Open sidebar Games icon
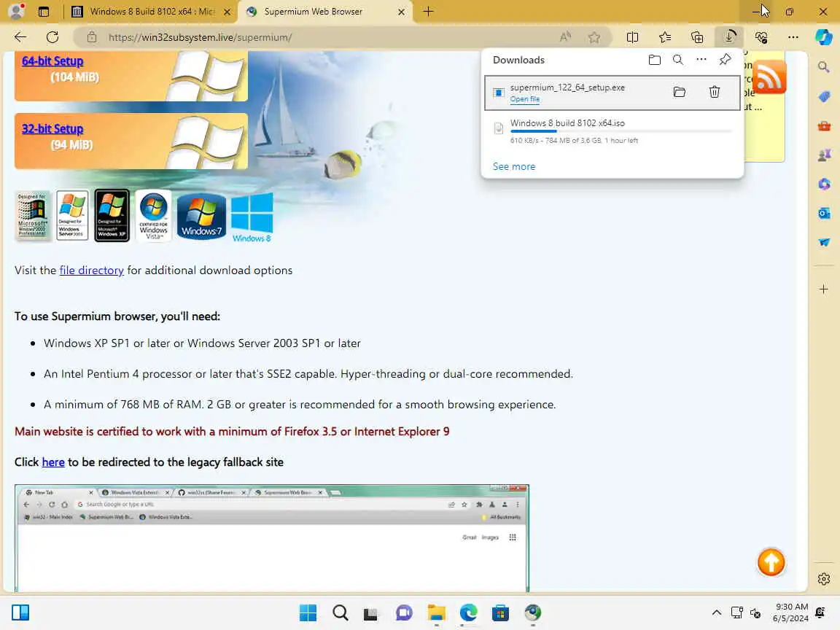840x630 pixels. pos(824,155)
